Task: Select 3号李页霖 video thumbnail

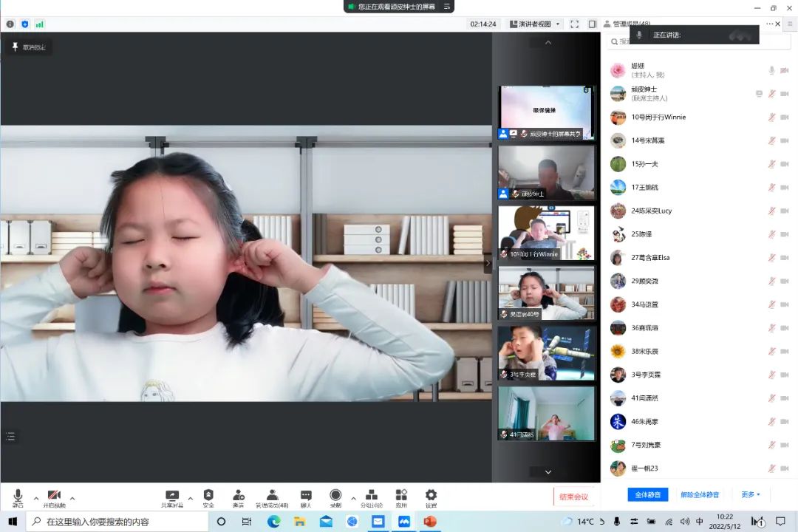Action: 546,353
